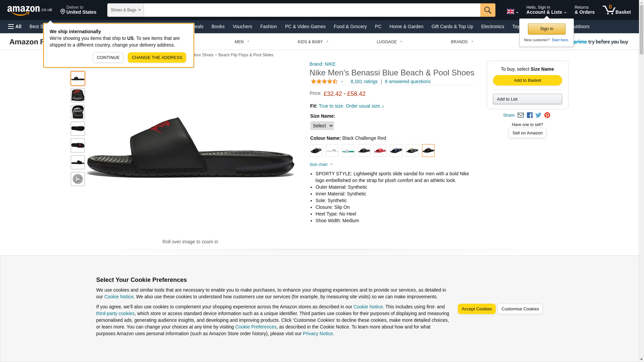Screen dimensions: 644x362
Task: Open the basket cart icon
Action: click(616, 10)
